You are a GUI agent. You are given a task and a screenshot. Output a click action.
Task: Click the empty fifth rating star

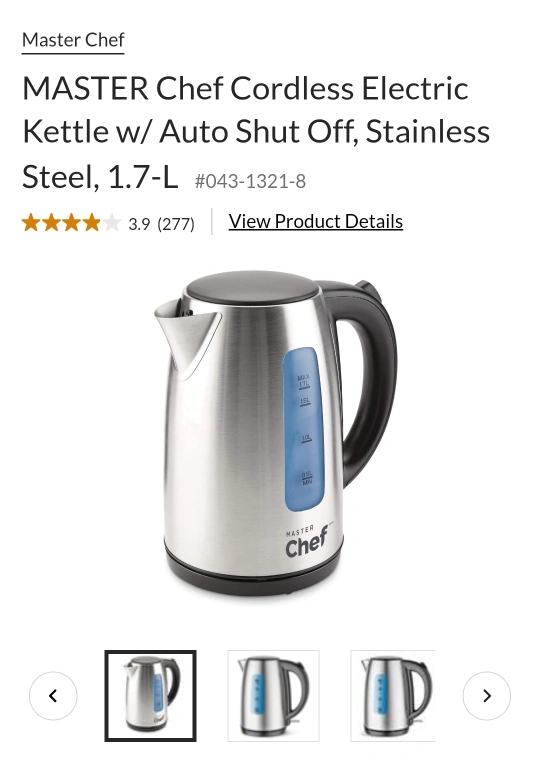pyautogui.click(x=112, y=223)
